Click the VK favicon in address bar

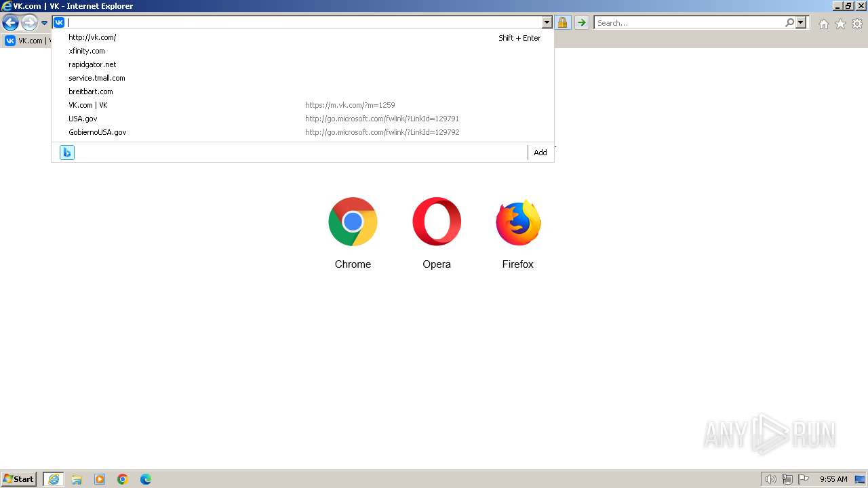click(59, 22)
